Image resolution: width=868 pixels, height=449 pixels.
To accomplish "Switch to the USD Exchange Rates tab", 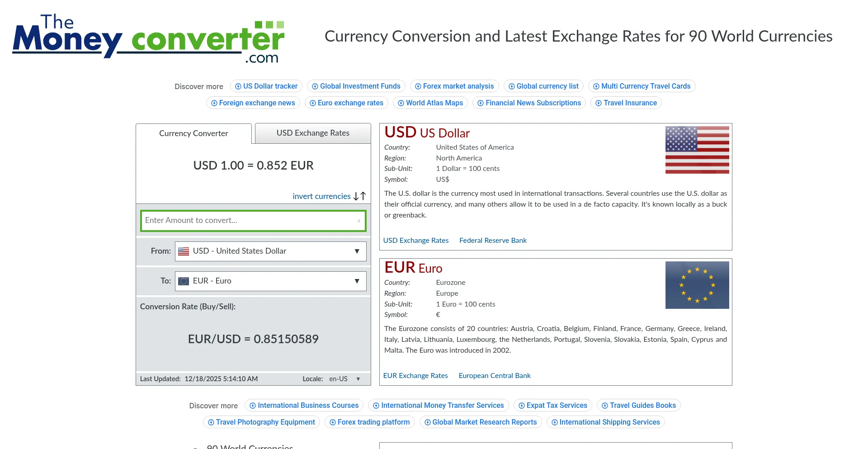I will (x=312, y=133).
